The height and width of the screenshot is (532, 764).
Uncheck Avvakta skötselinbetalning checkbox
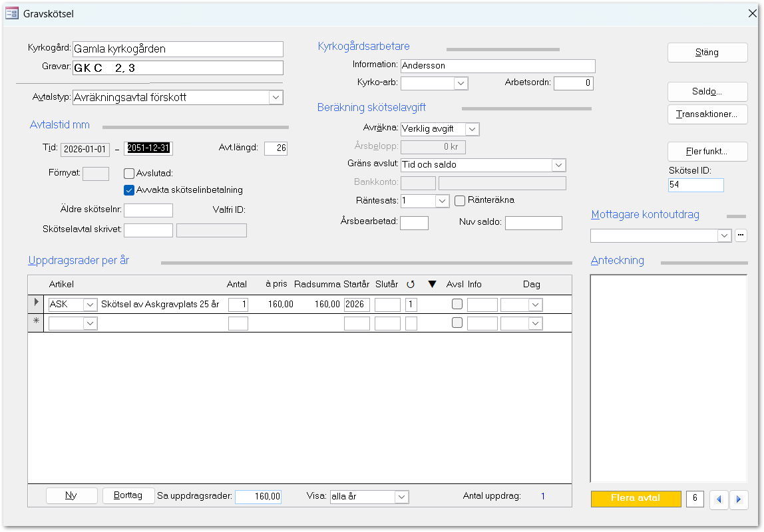click(130, 190)
